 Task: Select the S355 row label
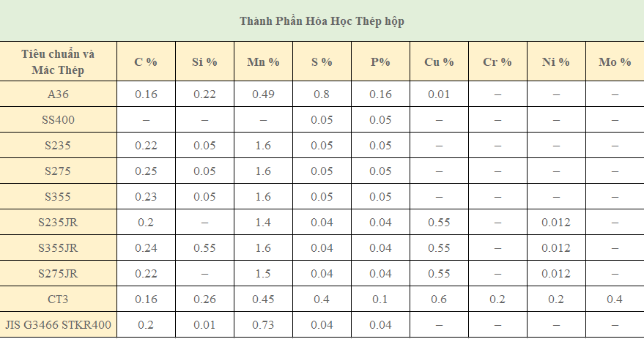point(59,197)
